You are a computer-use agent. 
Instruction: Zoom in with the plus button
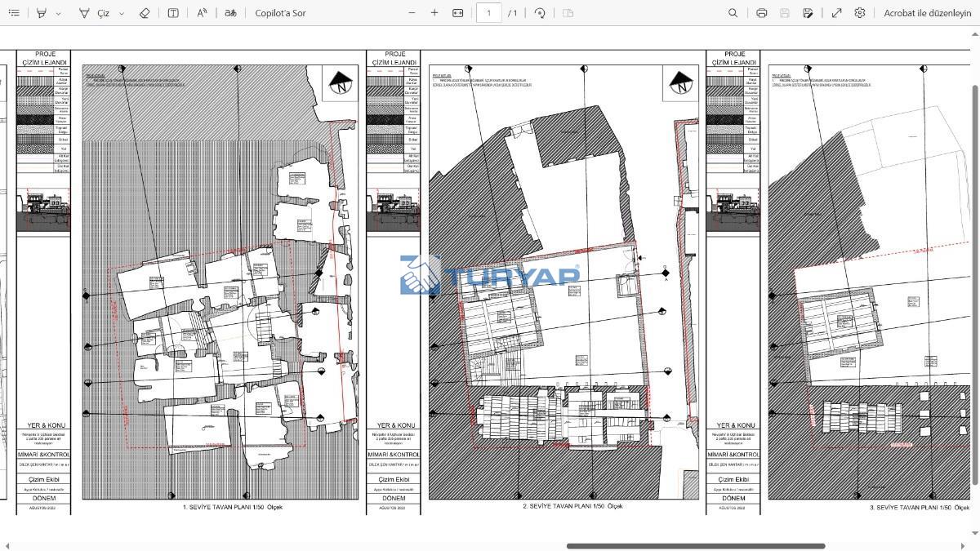point(434,13)
